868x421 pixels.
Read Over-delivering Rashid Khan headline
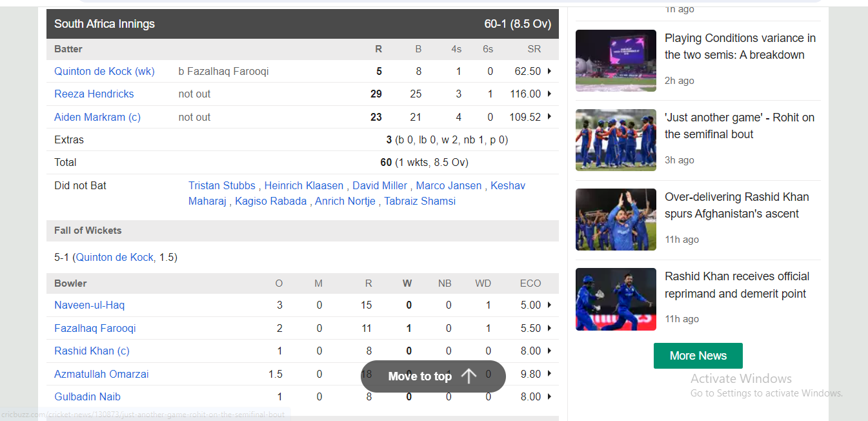737,205
